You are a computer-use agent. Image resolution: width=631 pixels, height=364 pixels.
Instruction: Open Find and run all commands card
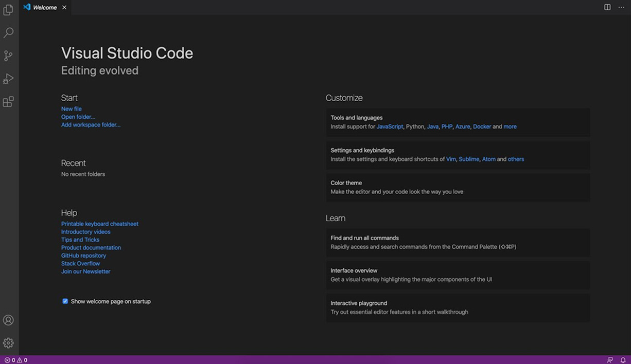(x=458, y=242)
